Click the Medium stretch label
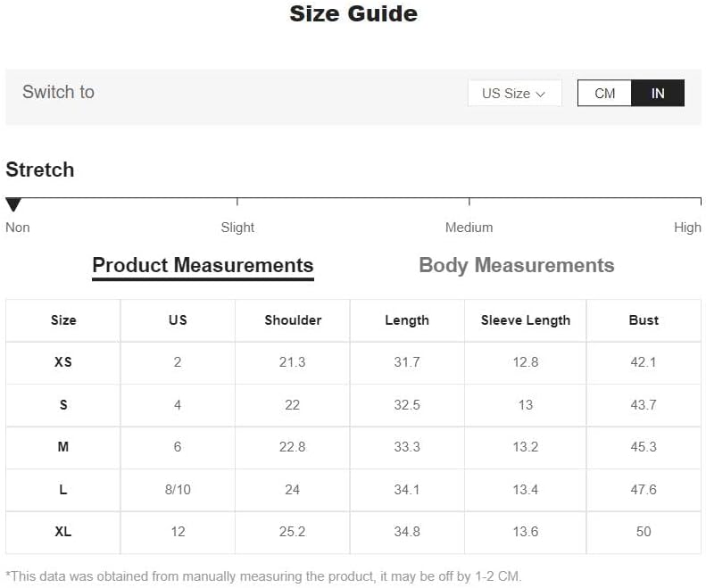 pyautogui.click(x=469, y=228)
